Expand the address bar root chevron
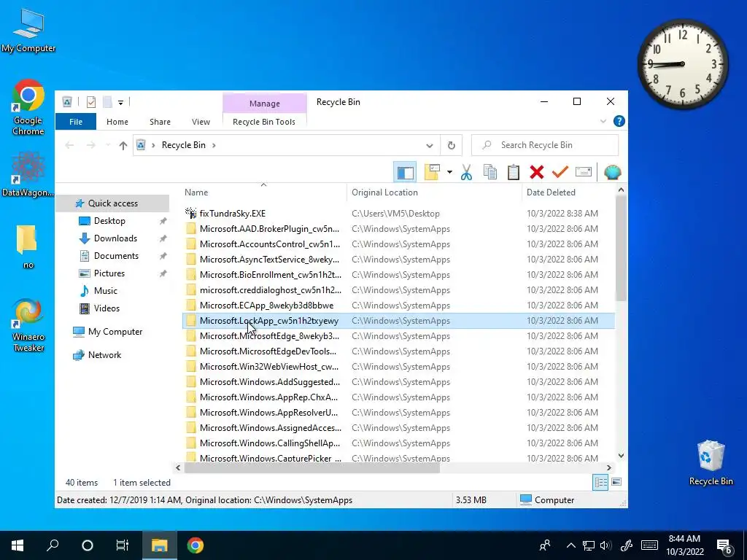This screenshot has width=747, height=560. pyautogui.click(x=153, y=145)
